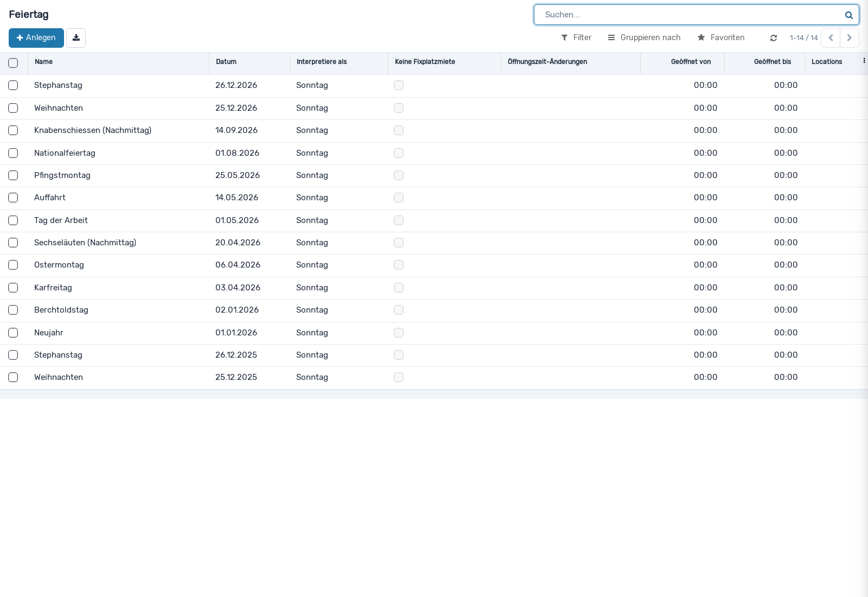This screenshot has width=868, height=597.
Task: Select the Stephanstag 26.12.2026 row checkbox
Action: [13, 85]
